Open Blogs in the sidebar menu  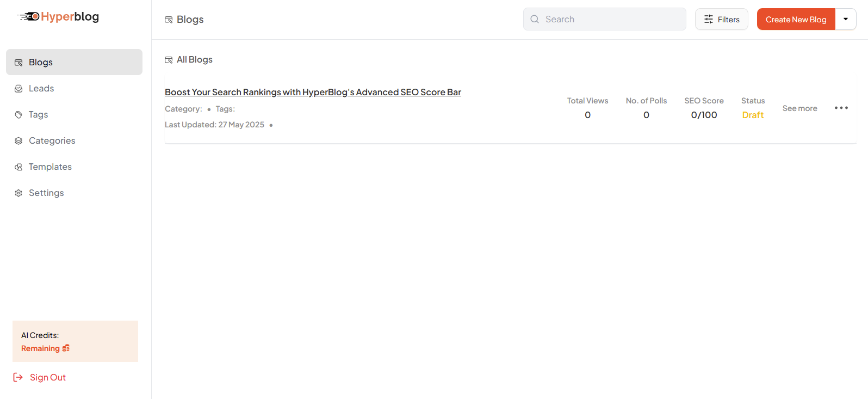point(74,62)
